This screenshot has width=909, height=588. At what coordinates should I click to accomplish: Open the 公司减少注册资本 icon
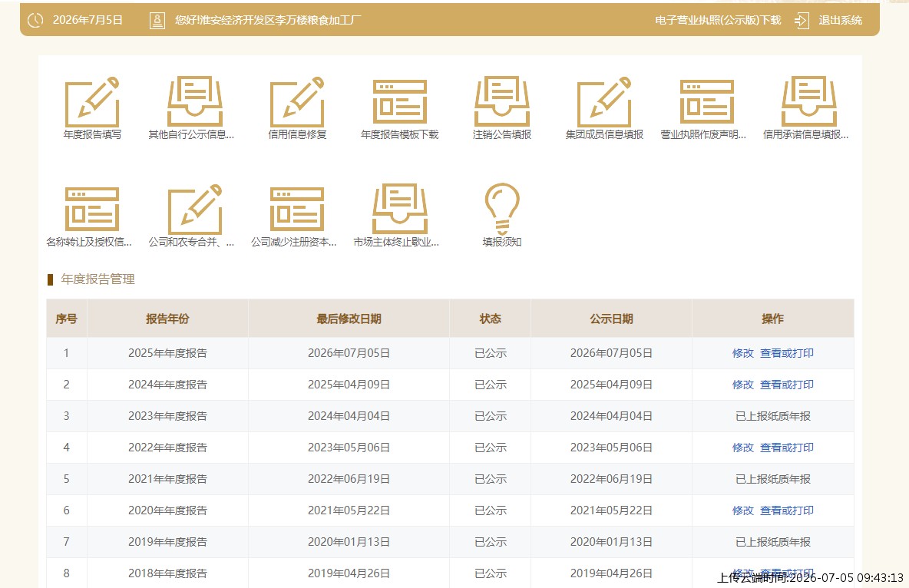[x=297, y=210]
